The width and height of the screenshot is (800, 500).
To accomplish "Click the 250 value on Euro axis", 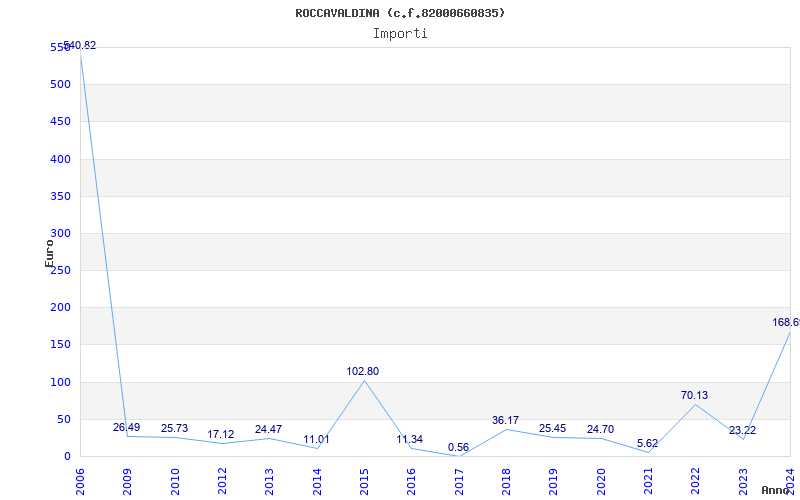I will point(61,270).
